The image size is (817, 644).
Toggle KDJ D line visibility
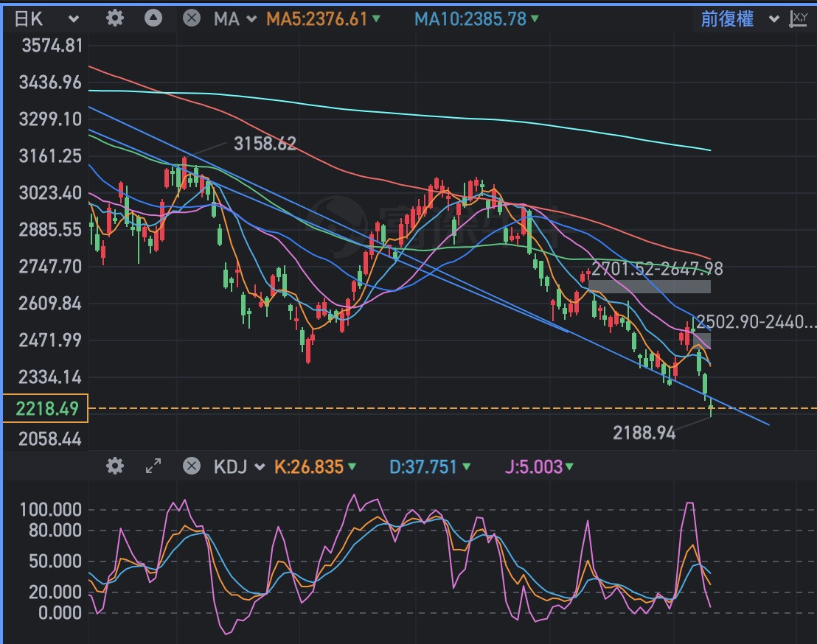(425, 466)
